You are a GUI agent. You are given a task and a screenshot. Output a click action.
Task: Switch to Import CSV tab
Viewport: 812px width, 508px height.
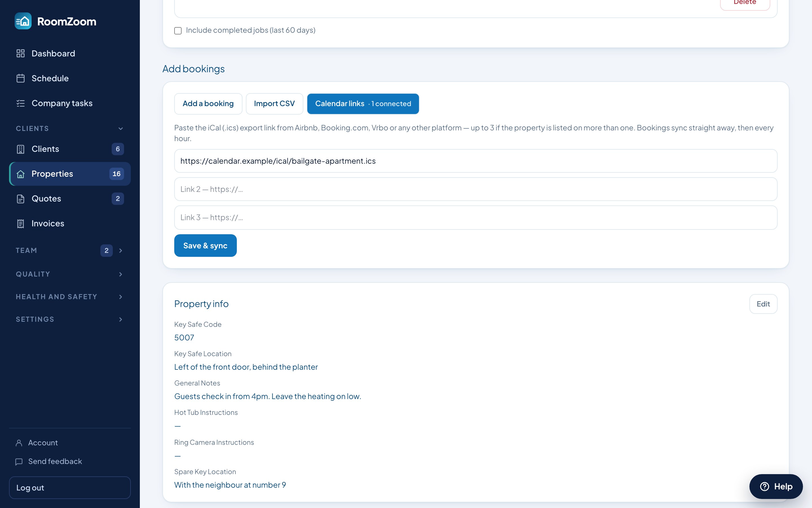pos(274,104)
